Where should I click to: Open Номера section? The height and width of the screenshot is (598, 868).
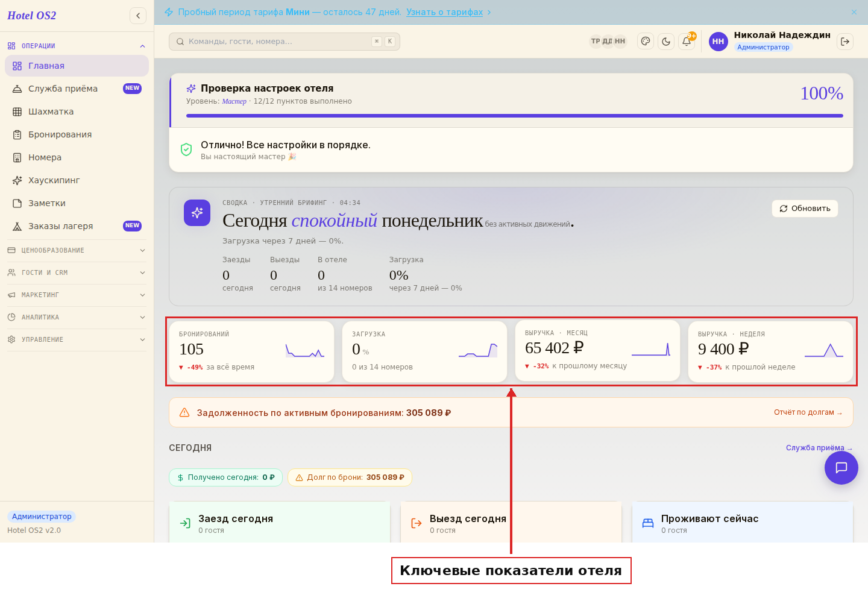pos(77,157)
